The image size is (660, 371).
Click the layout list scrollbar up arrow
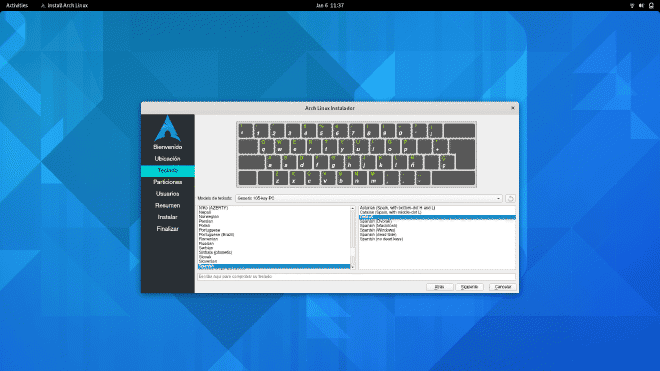[x=353, y=208]
